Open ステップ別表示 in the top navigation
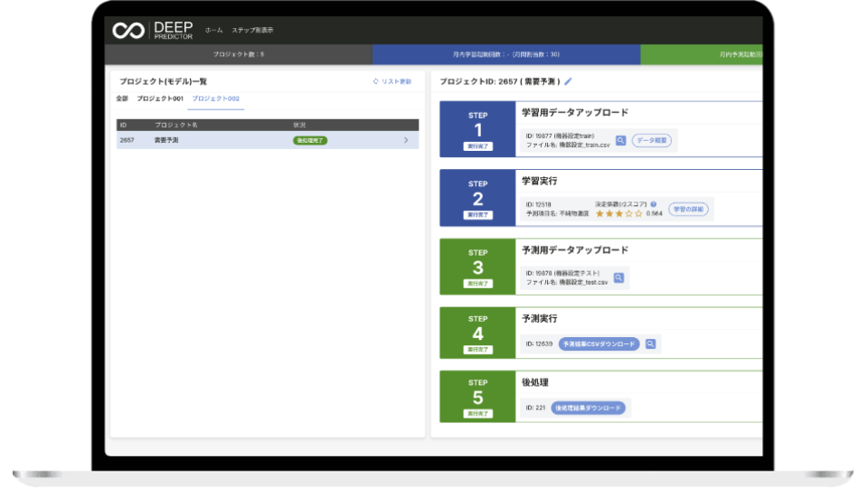The height and width of the screenshot is (488, 868). tap(252, 30)
